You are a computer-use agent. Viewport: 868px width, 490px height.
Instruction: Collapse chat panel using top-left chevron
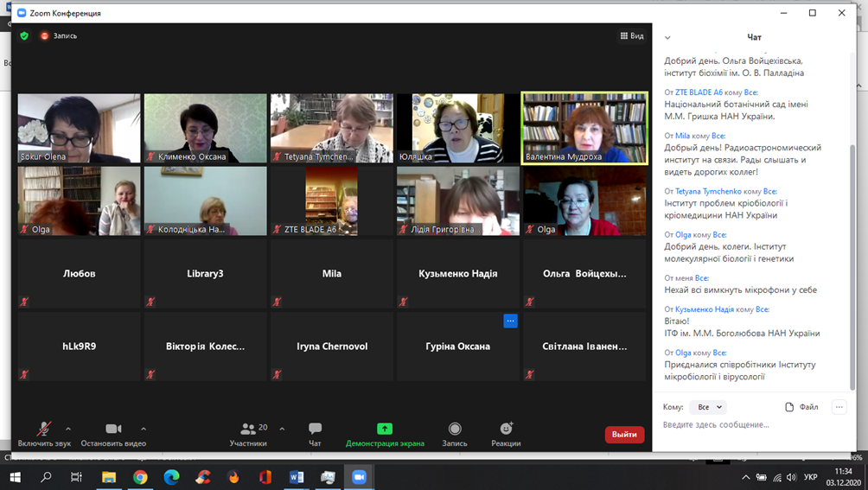pos(667,38)
